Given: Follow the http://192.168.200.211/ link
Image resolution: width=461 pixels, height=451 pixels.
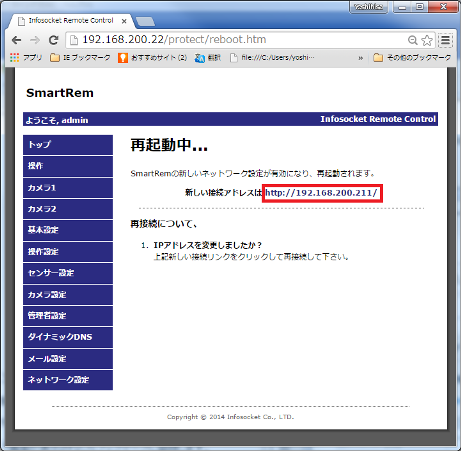Looking at the screenshot, I should (321, 193).
